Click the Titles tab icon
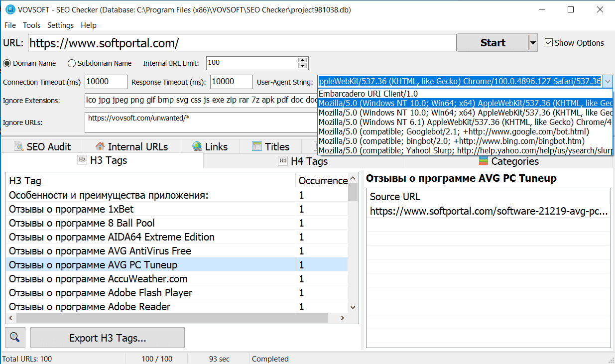 pyautogui.click(x=257, y=146)
